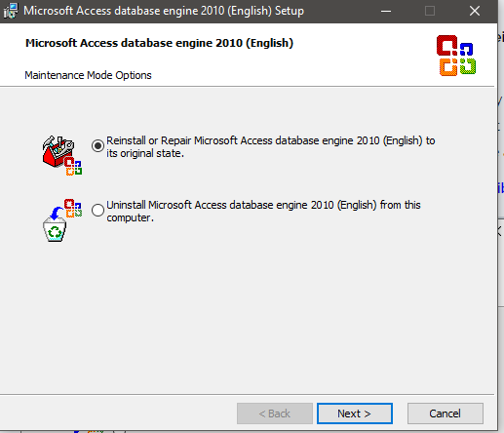The width and height of the screenshot is (504, 433).
Task: Click the Next > button
Action: click(355, 413)
